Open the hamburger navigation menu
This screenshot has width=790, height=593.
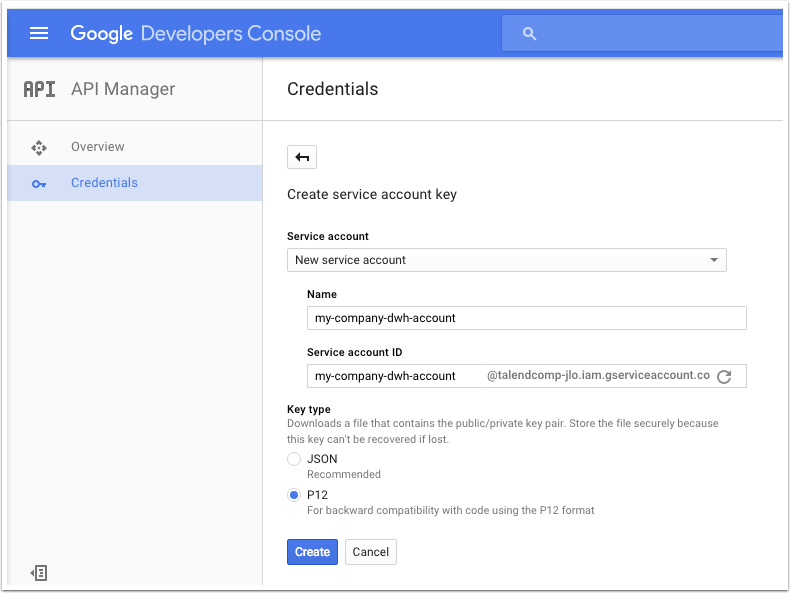point(39,33)
